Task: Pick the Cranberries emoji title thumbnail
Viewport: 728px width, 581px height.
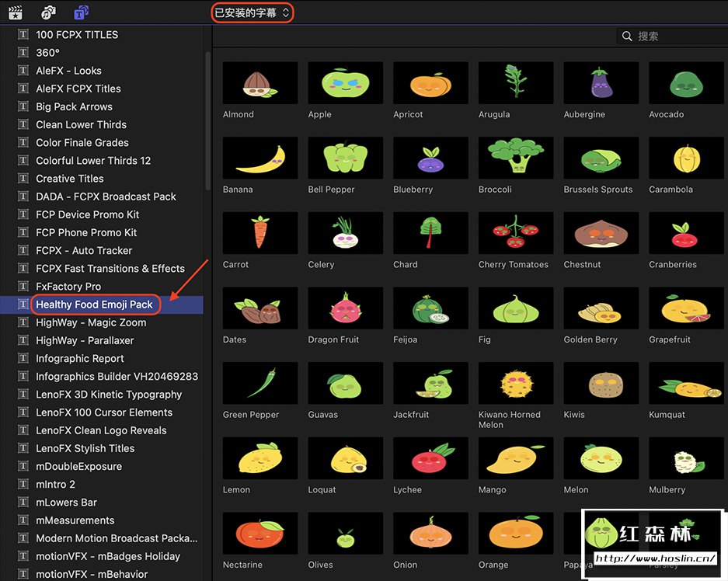Action: coord(686,233)
